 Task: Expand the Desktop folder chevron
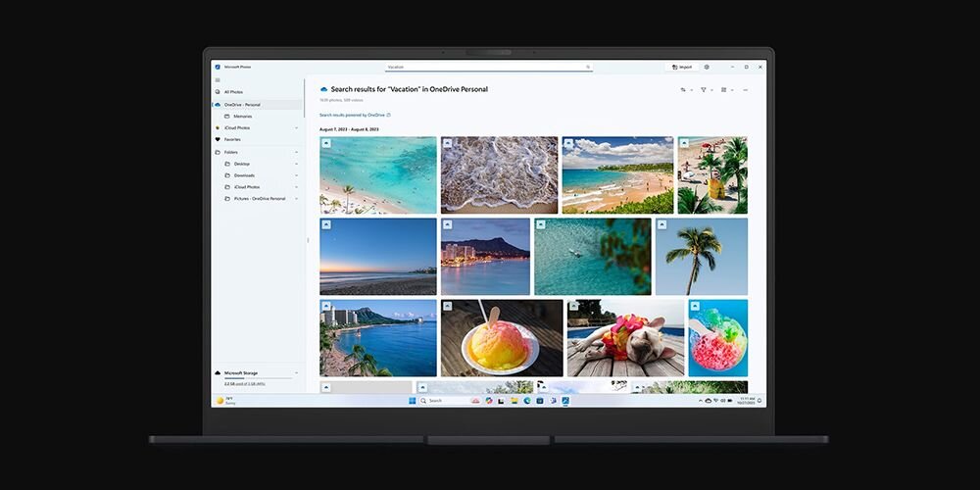297,164
